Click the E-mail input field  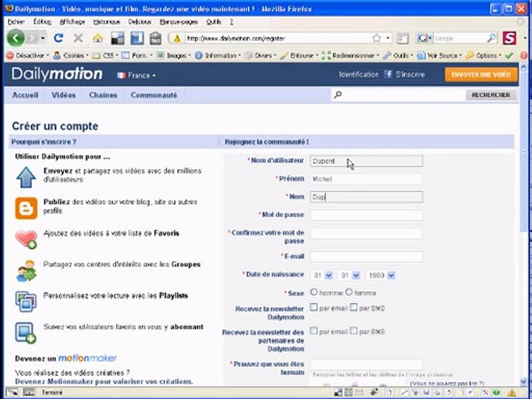[366, 256]
